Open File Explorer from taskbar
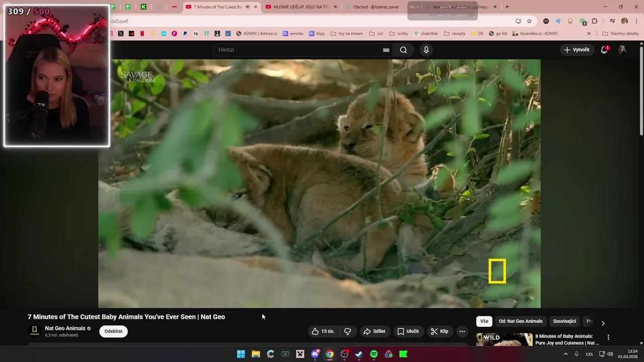Viewport: 644px width, 362px height. tap(256, 354)
